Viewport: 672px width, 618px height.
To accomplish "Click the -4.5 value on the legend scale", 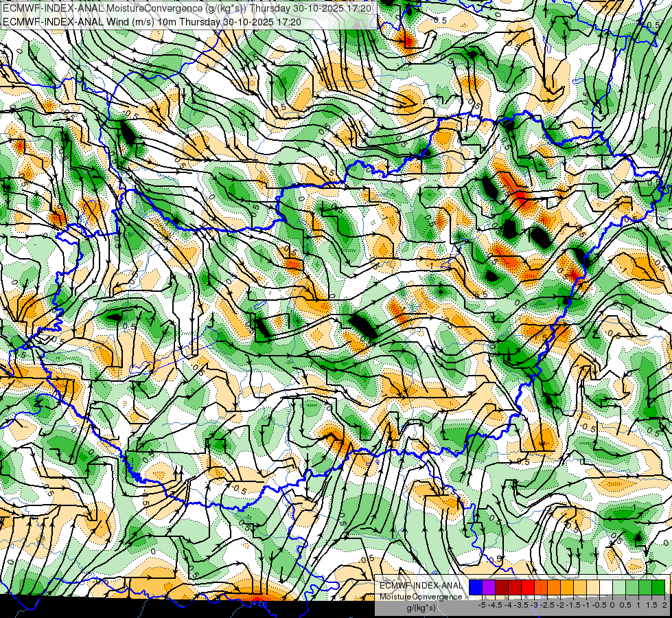I will tap(495, 605).
